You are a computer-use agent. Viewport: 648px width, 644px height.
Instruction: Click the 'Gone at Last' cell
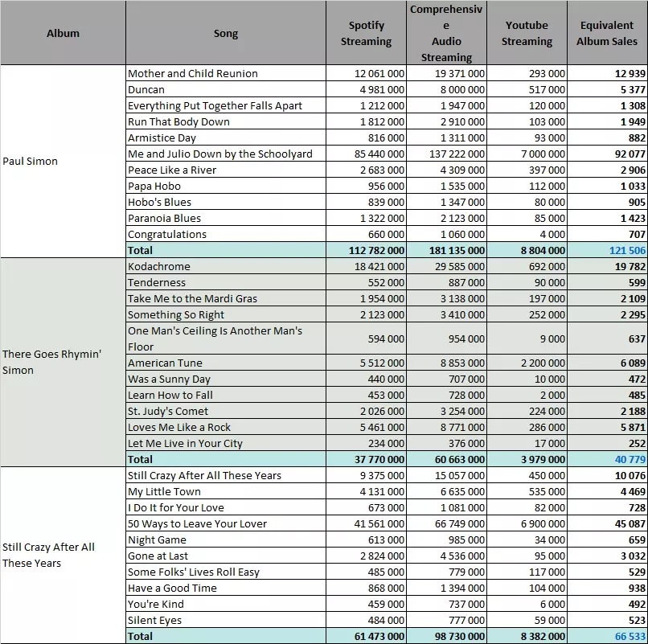[x=226, y=556]
